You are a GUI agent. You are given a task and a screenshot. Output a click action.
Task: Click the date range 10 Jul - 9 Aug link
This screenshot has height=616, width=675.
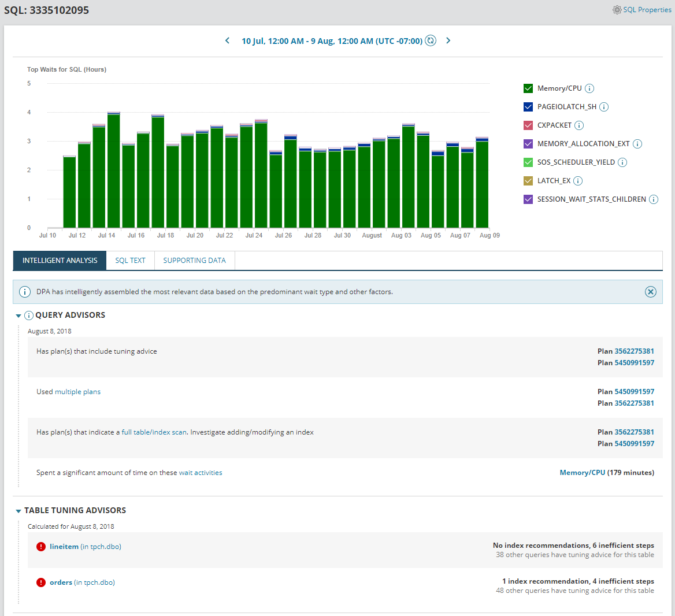(332, 41)
